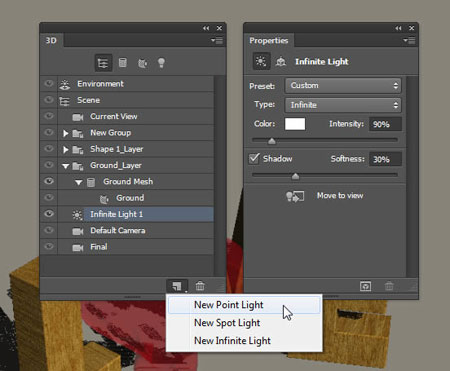Open the Preset dropdown set to Custom
The image size is (450, 371).
[343, 86]
